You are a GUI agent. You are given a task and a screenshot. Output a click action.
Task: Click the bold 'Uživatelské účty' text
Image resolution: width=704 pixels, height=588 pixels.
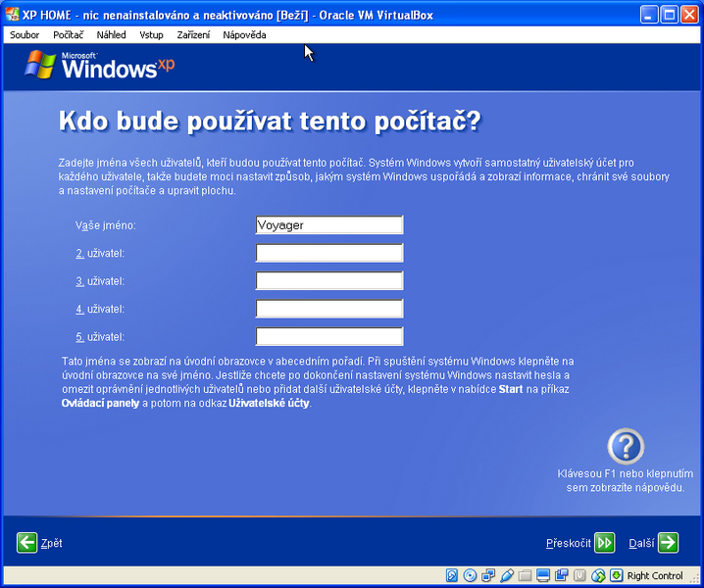(x=269, y=403)
